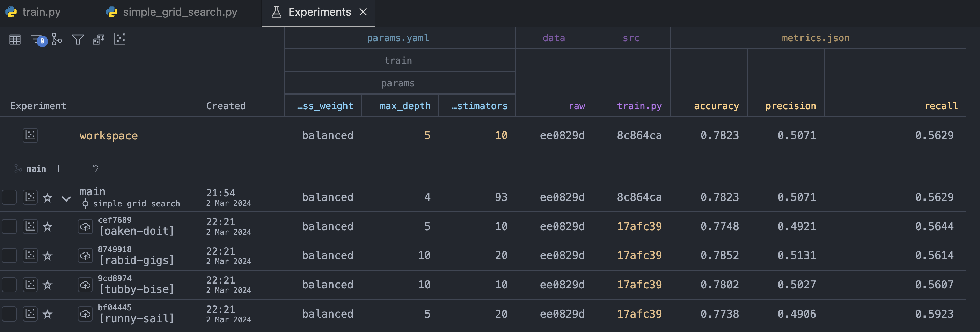
Task: Click the max_depth column header
Action: (x=405, y=106)
